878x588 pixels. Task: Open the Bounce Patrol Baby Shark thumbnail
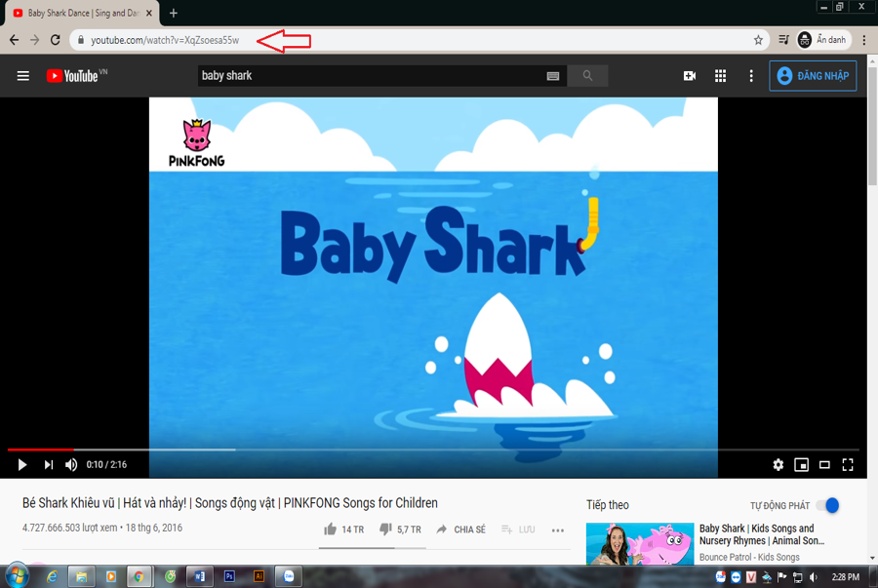(640, 544)
